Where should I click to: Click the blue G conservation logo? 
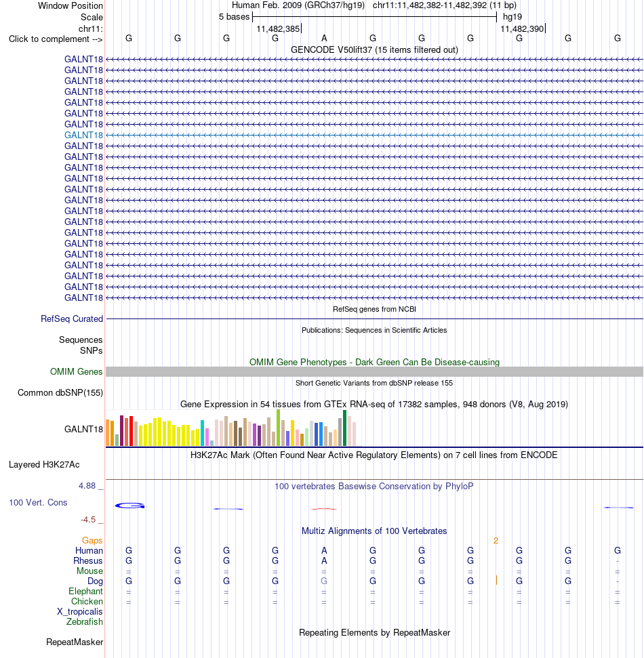point(129,506)
